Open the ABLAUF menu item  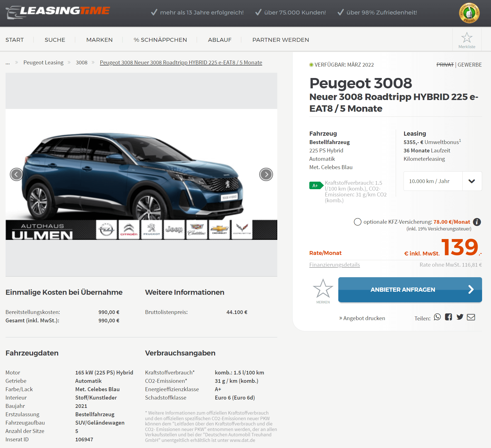click(x=220, y=40)
